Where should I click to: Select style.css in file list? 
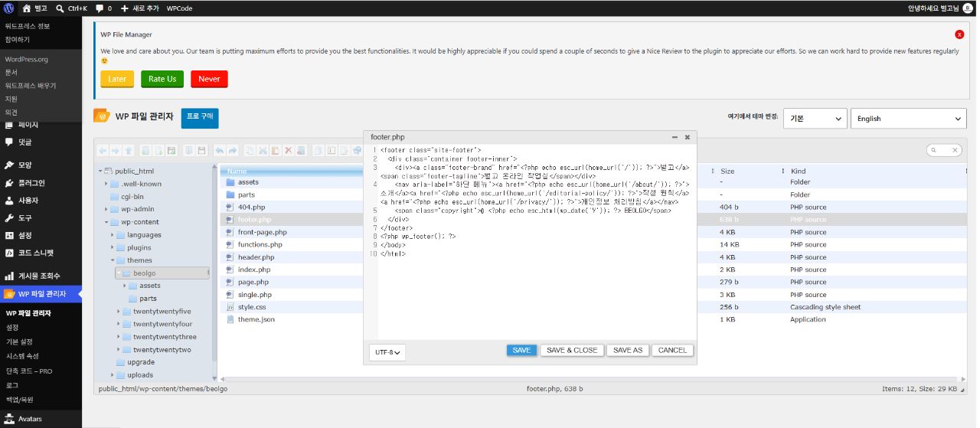[x=252, y=307]
